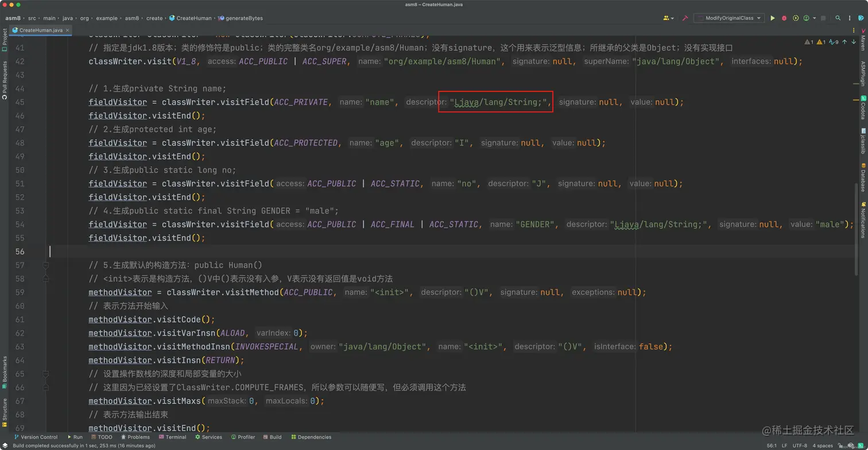The image size is (868, 450).
Task: Open the Structure tool window
Action: point(5,413)
